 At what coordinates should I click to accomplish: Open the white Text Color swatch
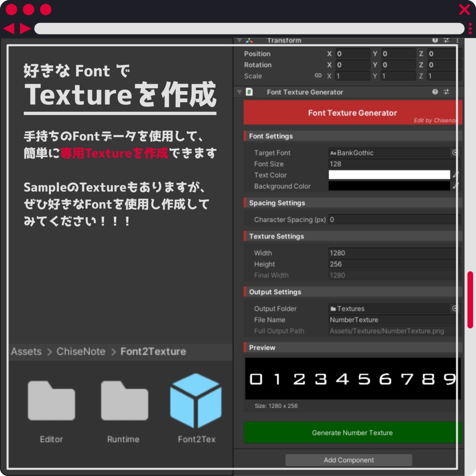click(389, 175)
